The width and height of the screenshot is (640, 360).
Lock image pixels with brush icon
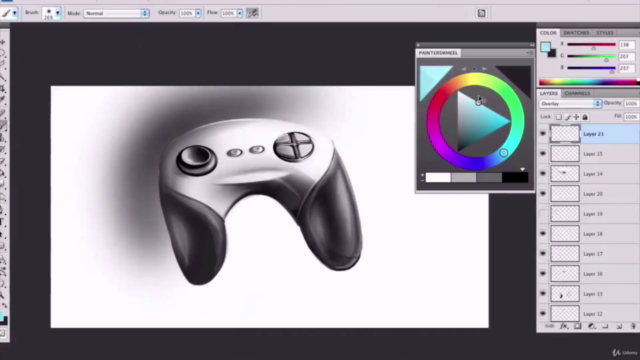pyautogui.click(x=568, y=117)
